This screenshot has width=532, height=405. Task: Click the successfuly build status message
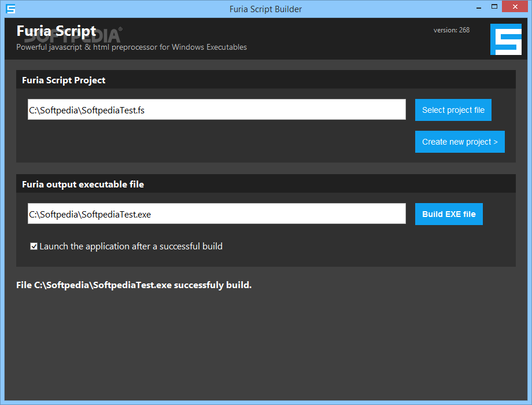pyautogui.click(x=134, y=285)
